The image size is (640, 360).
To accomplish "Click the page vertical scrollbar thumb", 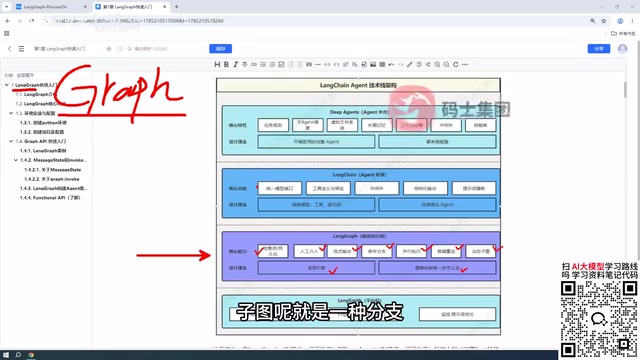I will coord(625,89).
